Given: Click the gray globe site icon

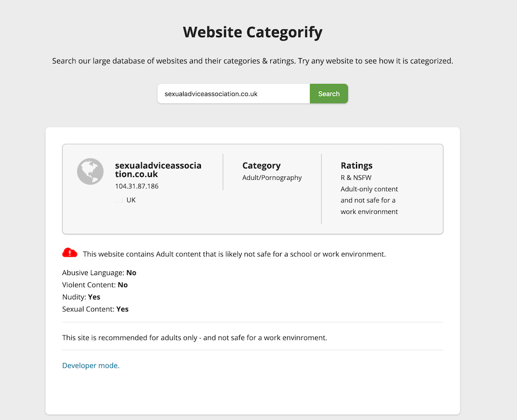Looking at the screenshot, I should tap(90, 171).
